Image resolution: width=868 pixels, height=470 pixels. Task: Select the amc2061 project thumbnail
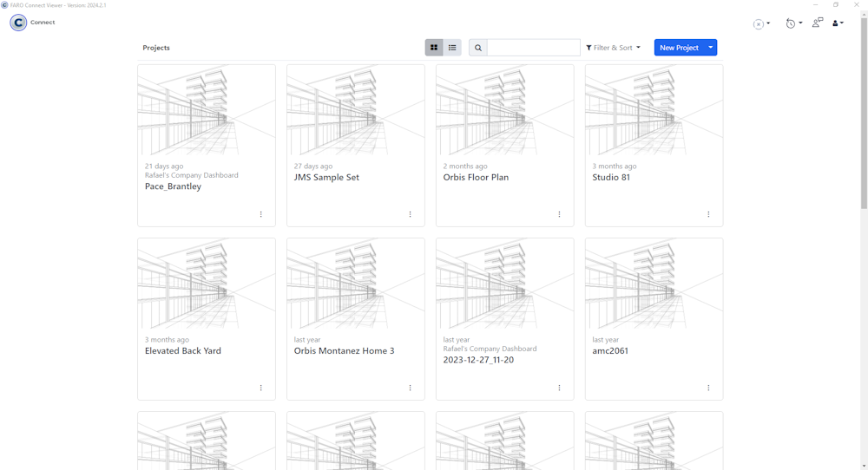654,284
